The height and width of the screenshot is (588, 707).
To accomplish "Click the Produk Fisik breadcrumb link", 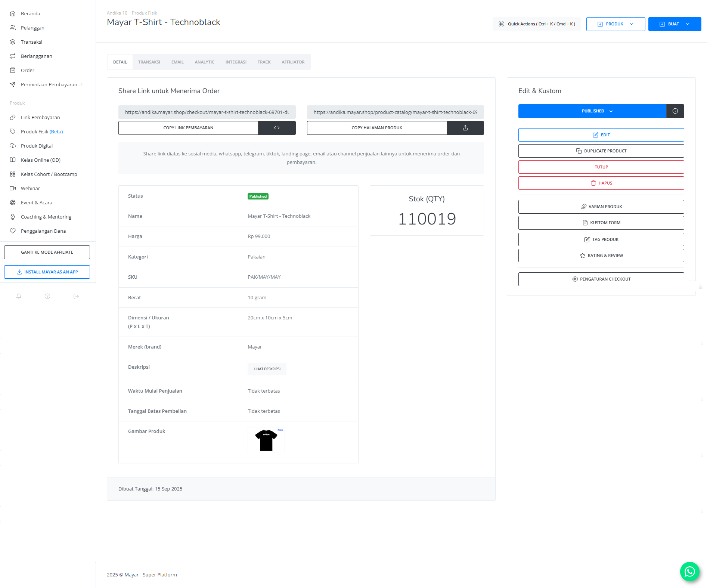I will click(144, 13).
